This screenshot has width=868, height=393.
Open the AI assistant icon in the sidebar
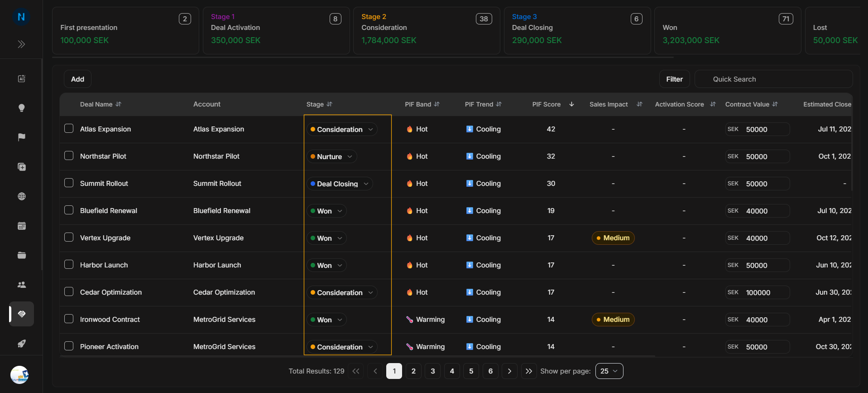click(x=21, y=78)
